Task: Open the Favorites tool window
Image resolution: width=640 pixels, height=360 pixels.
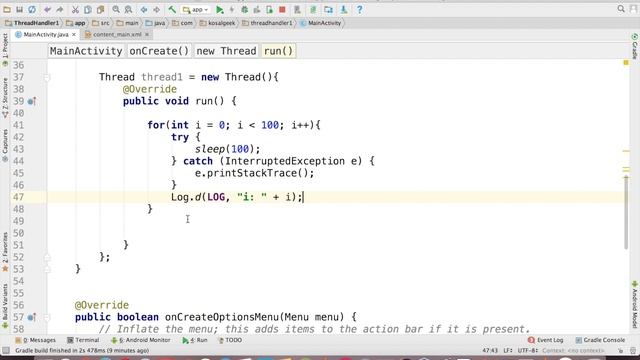Action: [x=5, y=252]
